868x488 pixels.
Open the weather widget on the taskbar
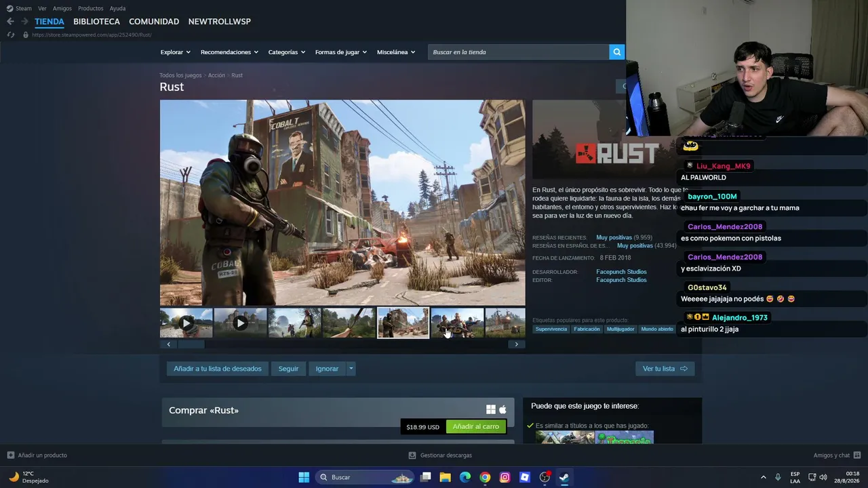(x=28, y=477)
